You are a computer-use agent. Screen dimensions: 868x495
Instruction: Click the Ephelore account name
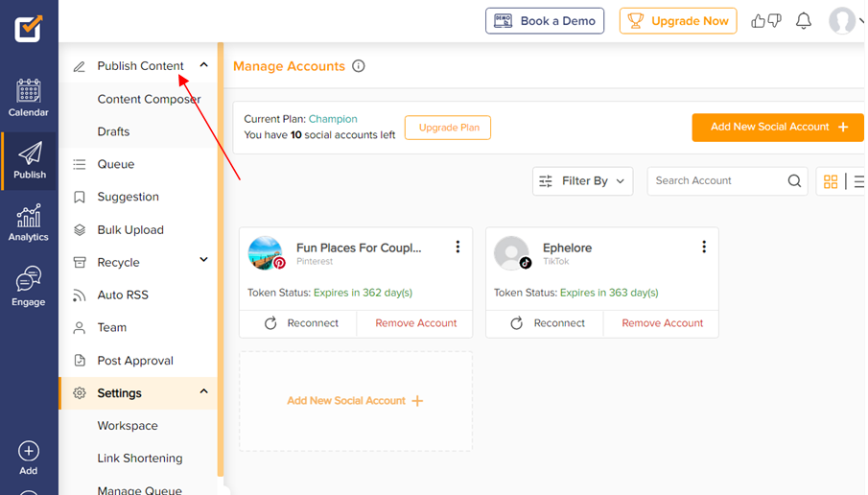(567, 248)
